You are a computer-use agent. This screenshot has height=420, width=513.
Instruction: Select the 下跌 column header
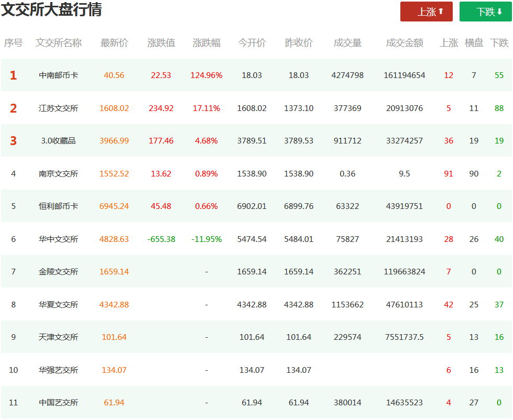499,43
